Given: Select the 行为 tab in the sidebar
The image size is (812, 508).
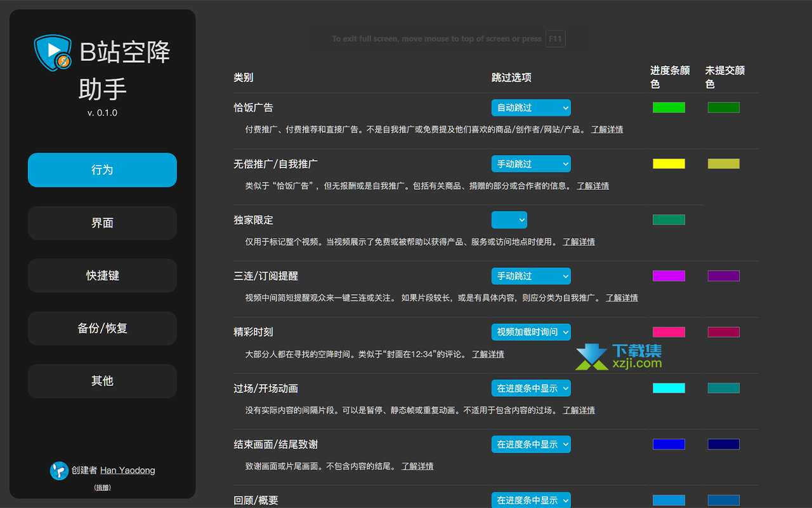Looking at the screenshot, I should (x=102, y=170).
